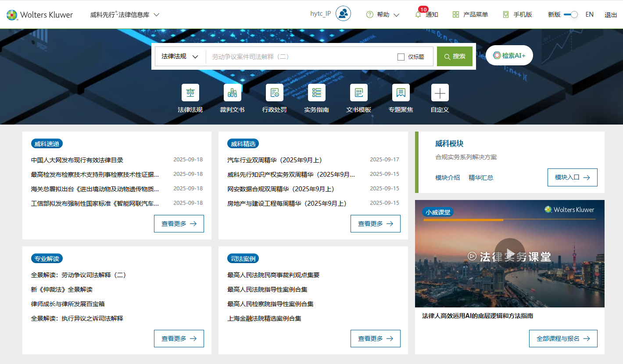Click the 帮助 question mark icon
The width and height of the screenshot is (623, 364).
370,14
